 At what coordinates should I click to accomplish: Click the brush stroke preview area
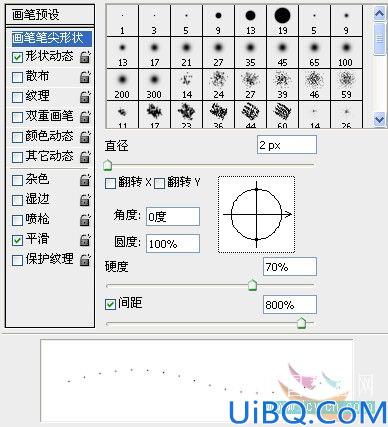coord(197,381)
